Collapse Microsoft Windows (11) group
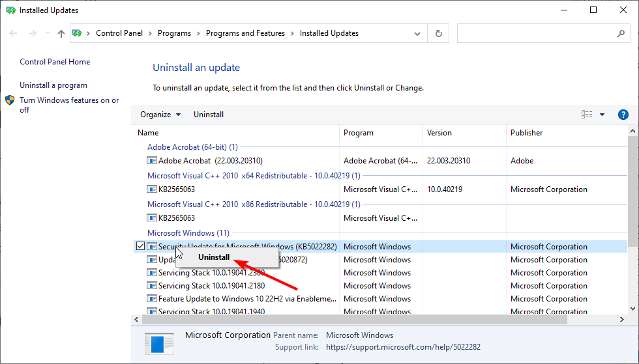Image resolution: width=639 pixels, height=364 pixels. [x=188, y=233]
